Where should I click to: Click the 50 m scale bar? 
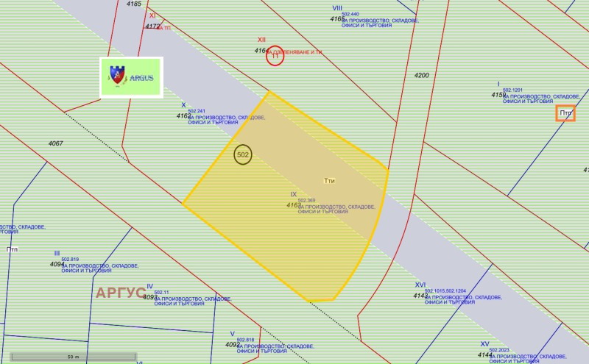click(72, 357)
